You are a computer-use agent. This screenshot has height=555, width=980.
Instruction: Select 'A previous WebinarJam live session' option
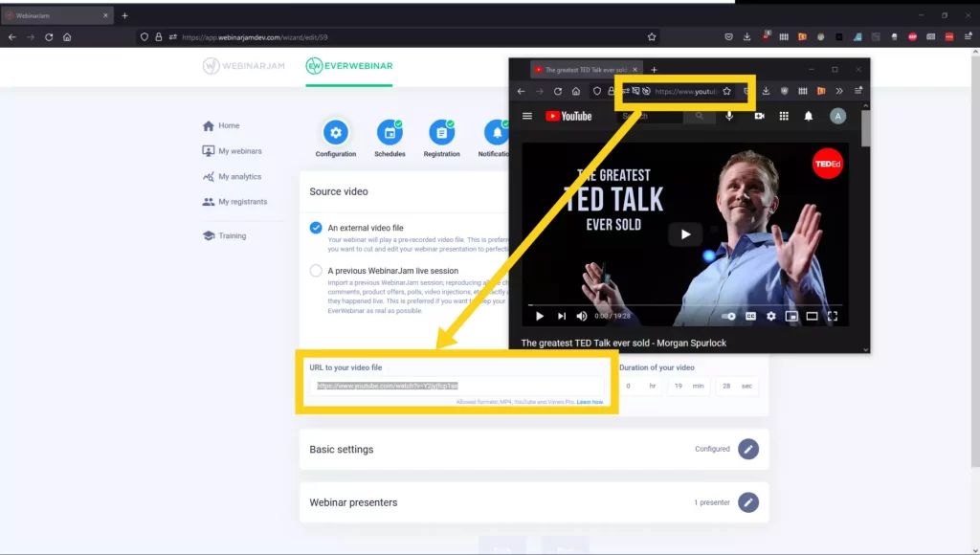click(316, 271)
